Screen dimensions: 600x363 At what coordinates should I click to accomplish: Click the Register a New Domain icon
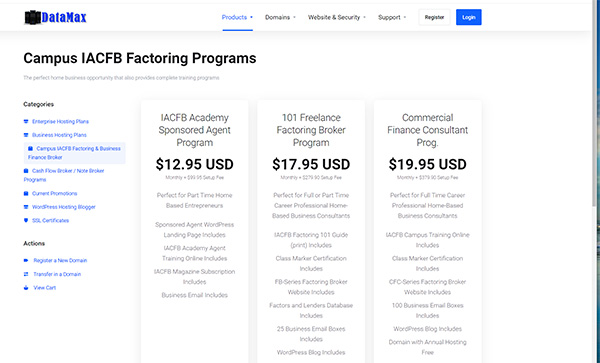pyautogui.click(x=26, y=260)
